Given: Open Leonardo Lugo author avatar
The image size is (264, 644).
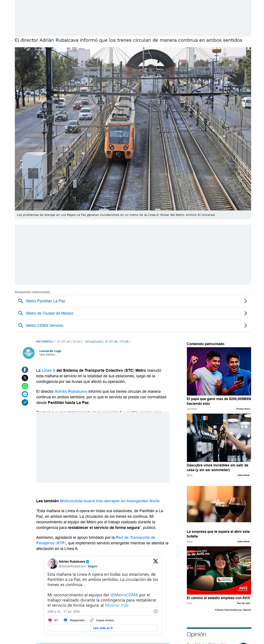Looking at the screenshot, I should click(x=29, y=353).
